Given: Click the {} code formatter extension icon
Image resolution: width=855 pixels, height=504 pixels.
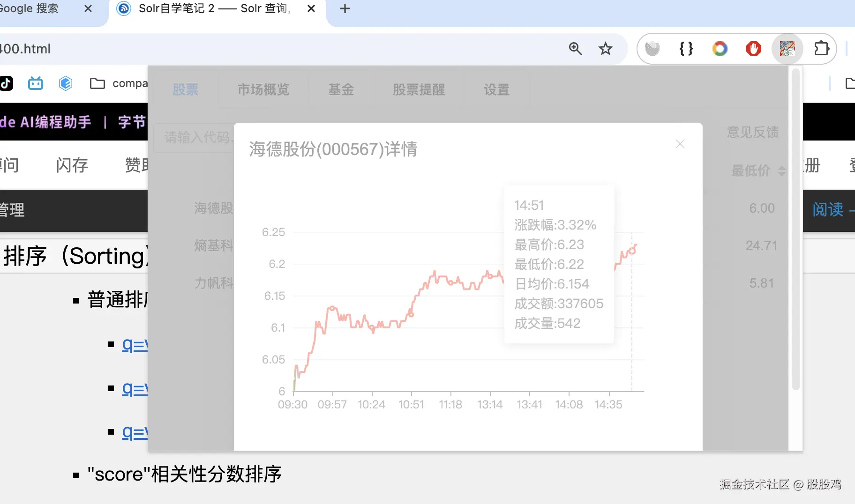Looking at the screenshot, I should (x=686, y=48).
